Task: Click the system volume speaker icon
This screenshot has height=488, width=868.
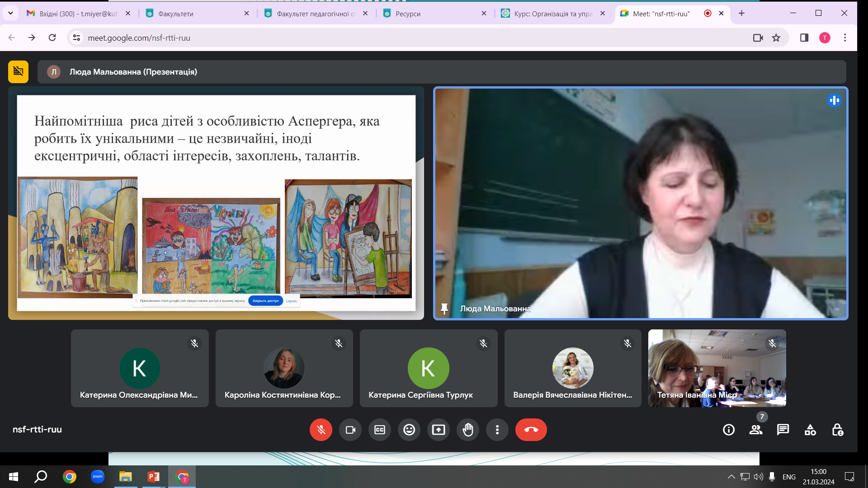Action: coord(758,477)
